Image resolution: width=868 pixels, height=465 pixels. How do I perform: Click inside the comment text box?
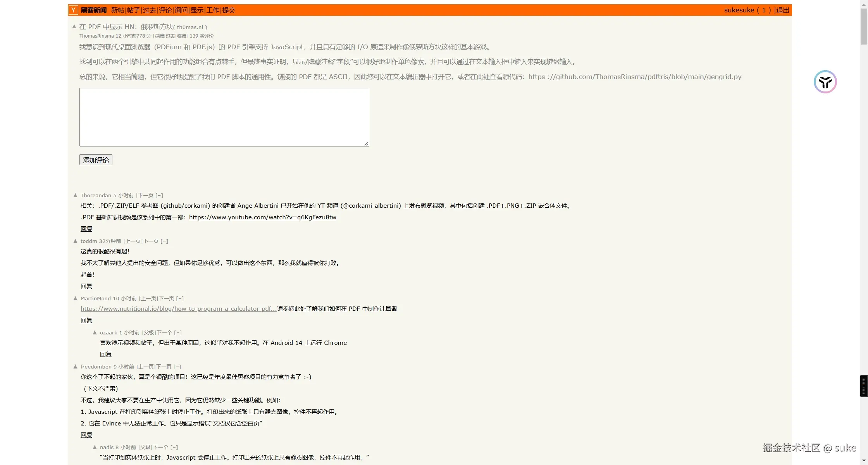pos(224,117)
